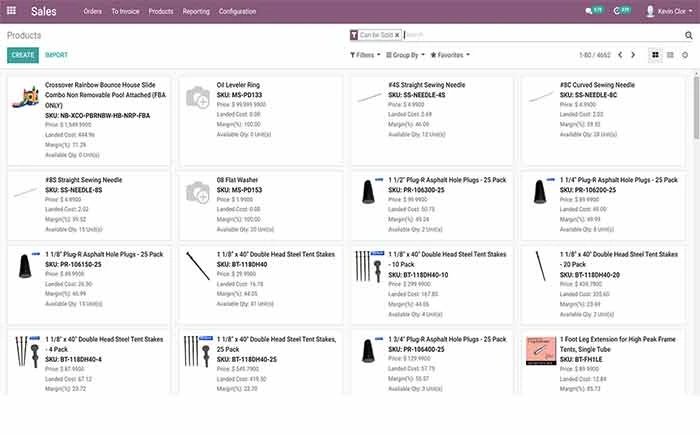Image resolution: width=700 pixels, height=435 pixels.
Task: Open the 1 1/4" Plug-R Asphalt plug image
Action: (x=541, y=191)
